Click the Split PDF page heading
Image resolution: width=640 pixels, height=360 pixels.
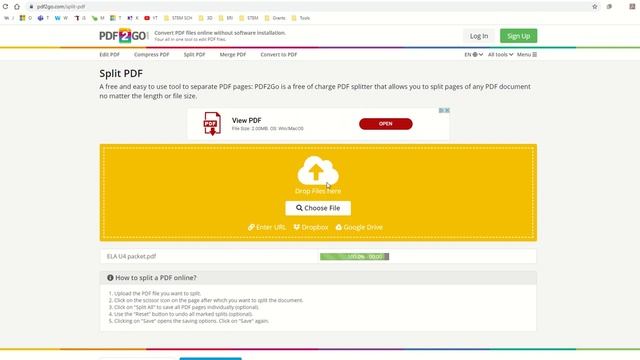coord(121,73)
